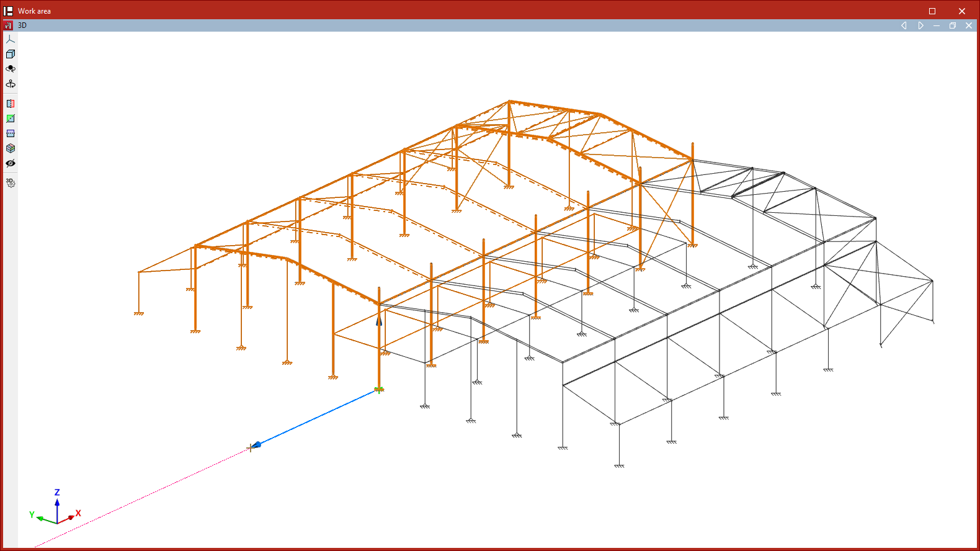Image resolution: width=980 pixels, height=551 pixels.
Task: Maximize the Work area window
Action: pos(932,11)
